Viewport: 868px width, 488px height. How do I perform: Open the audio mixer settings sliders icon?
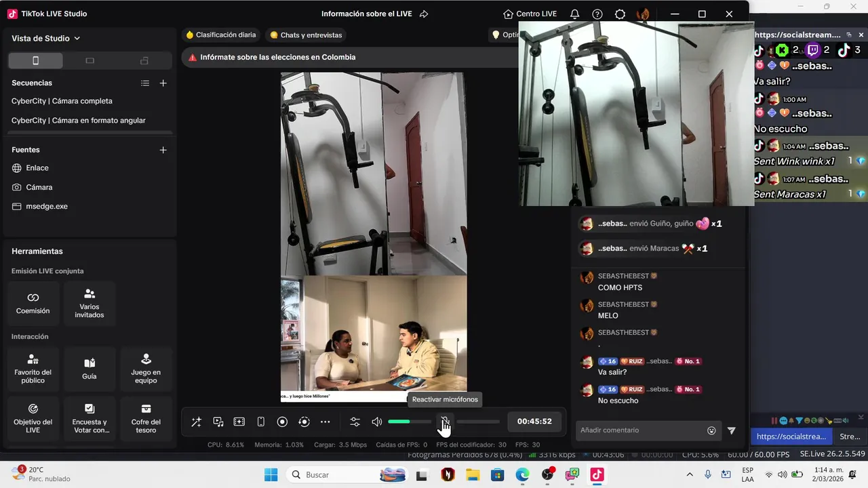(x=355, y=422)
